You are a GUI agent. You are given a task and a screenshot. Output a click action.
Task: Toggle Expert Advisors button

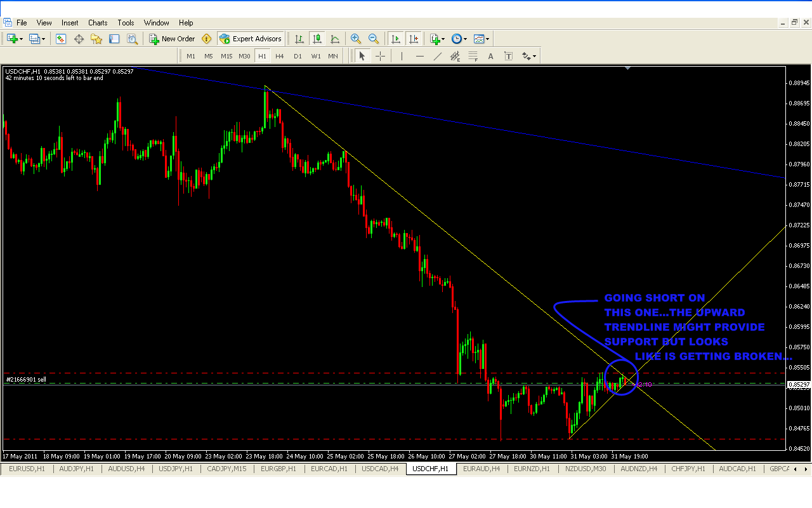[250, 39]
